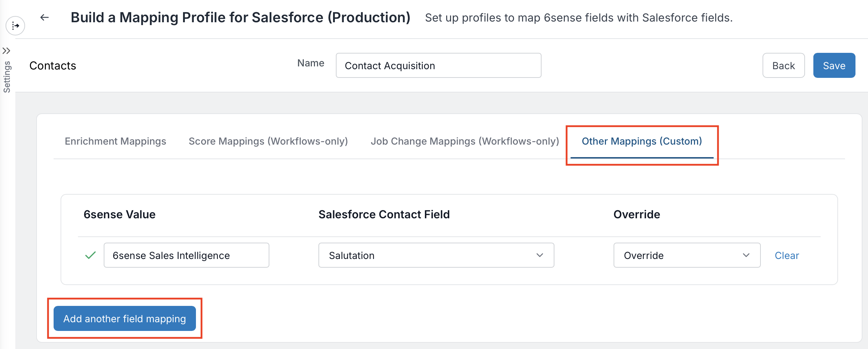
Task: Click the Override column header
Action: 637,214
